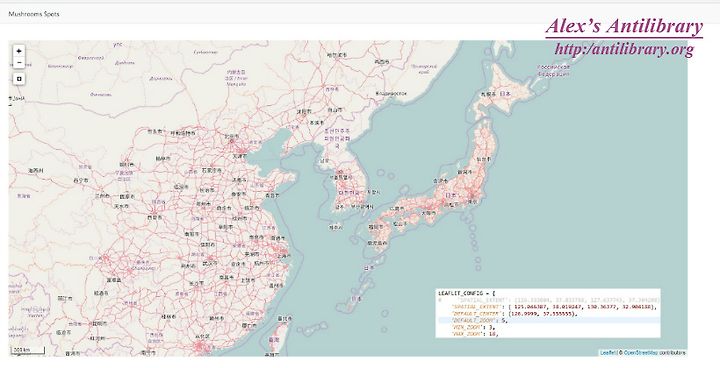The image size is (720, 368).
Task: Click the map scale bar in kilometers
Action: (28, 351)
